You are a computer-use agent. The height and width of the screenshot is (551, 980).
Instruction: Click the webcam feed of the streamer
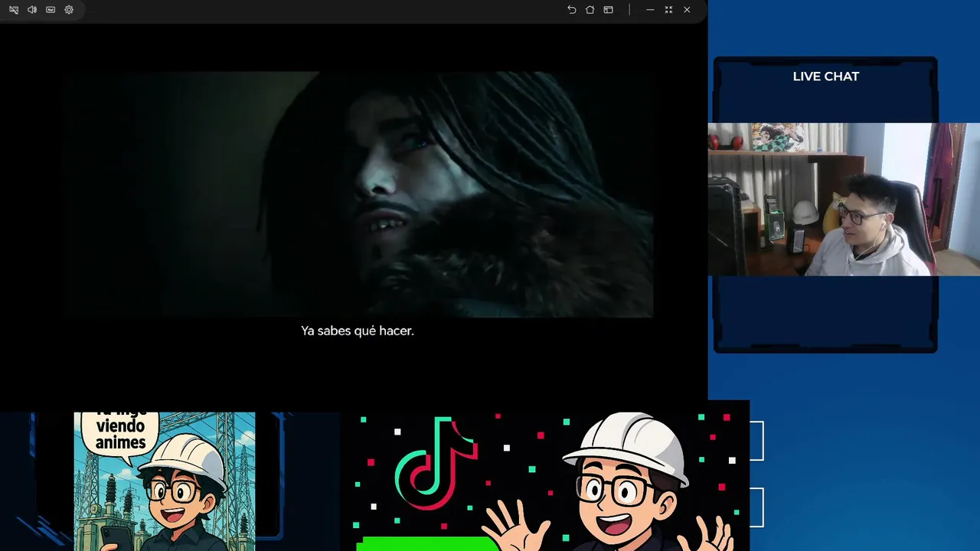coord(844,199)
